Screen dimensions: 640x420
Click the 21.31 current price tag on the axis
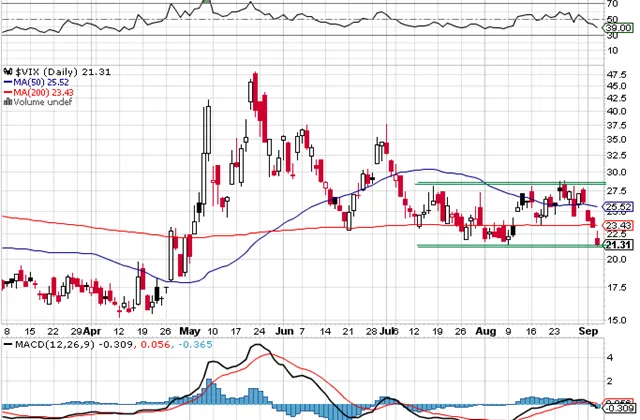pyautogui.click(x=618, y=245)
